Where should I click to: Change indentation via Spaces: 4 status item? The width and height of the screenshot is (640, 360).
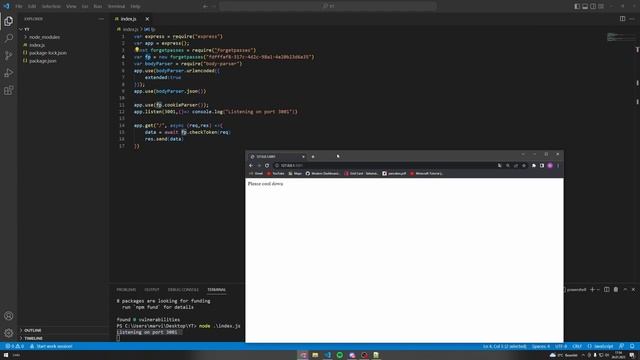click(x=541, y=346)
